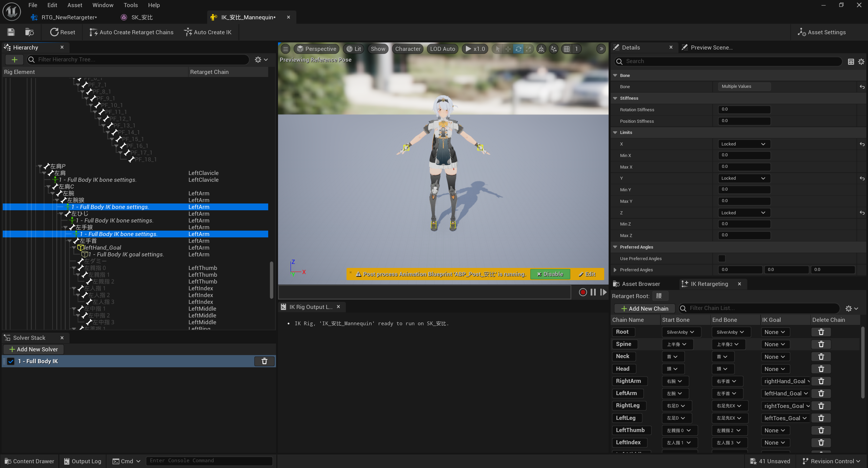The image size is (868, 468).
Task: Run Auto Create Retarget Chains
Action: coord(131,32)
